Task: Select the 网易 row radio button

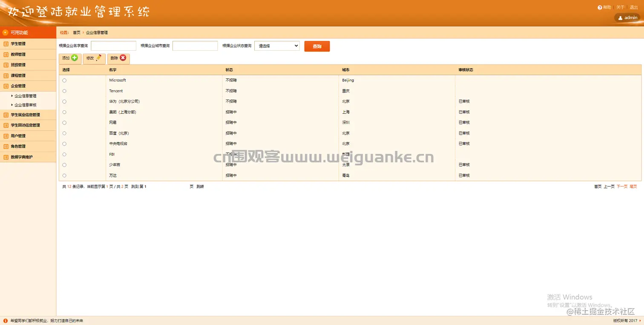Action: pos(64,123)
